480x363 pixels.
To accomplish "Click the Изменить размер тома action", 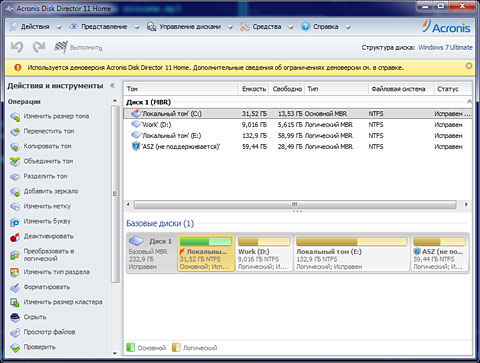I will tap(56, 116).
